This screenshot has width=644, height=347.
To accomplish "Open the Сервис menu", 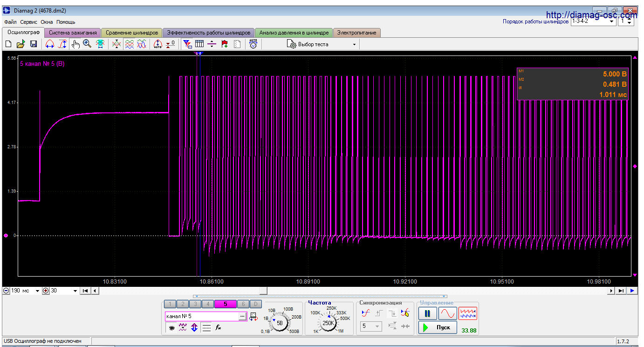I will point(29,22).
